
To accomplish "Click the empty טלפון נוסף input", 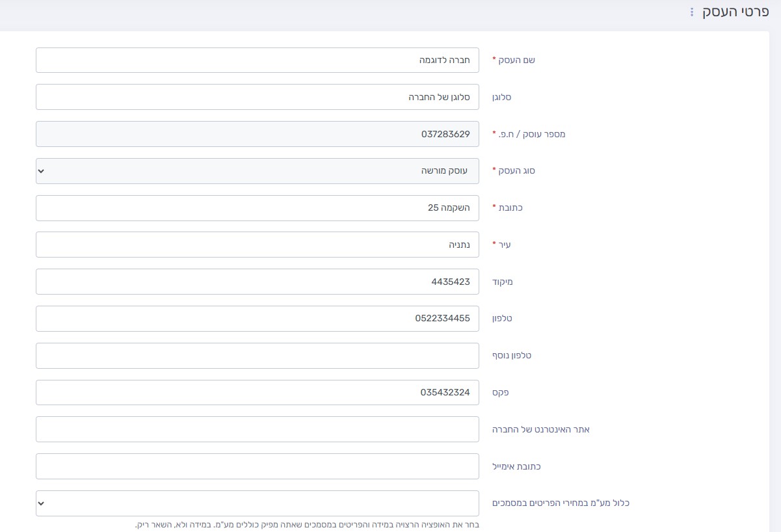I will coord(257,356).
